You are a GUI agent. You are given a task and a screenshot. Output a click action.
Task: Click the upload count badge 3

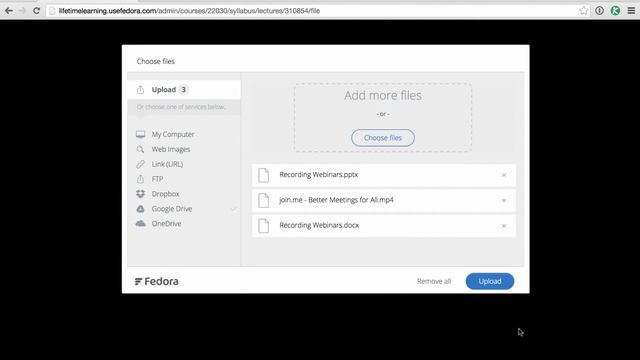(184, 89)
